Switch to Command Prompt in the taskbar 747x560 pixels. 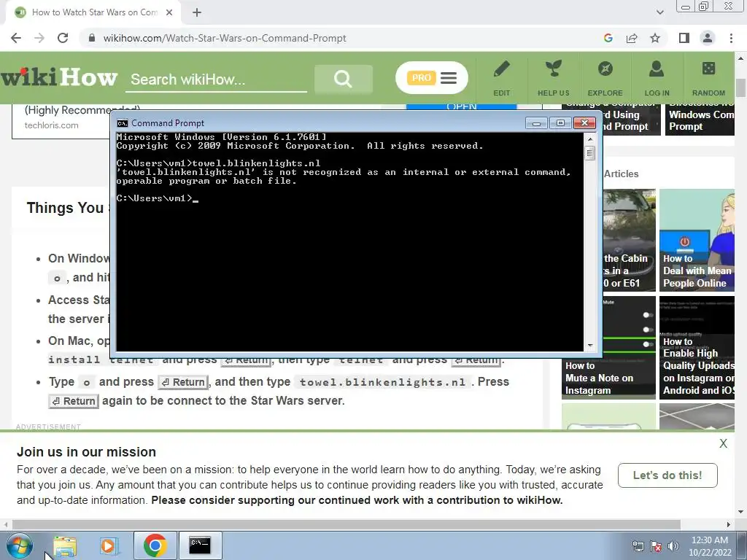click(x=200, y=545)
